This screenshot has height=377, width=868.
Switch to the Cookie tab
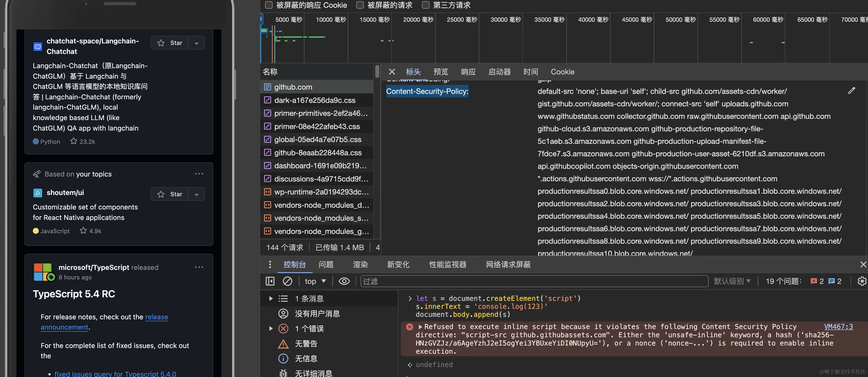coord(562,72)
